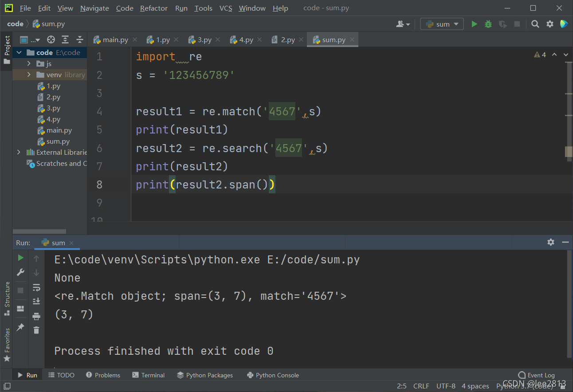This screenshot has width=573, height=392.
Task: Open the Favorites sidebar tab
Action: pyautogui.click(x=7, y=345)
